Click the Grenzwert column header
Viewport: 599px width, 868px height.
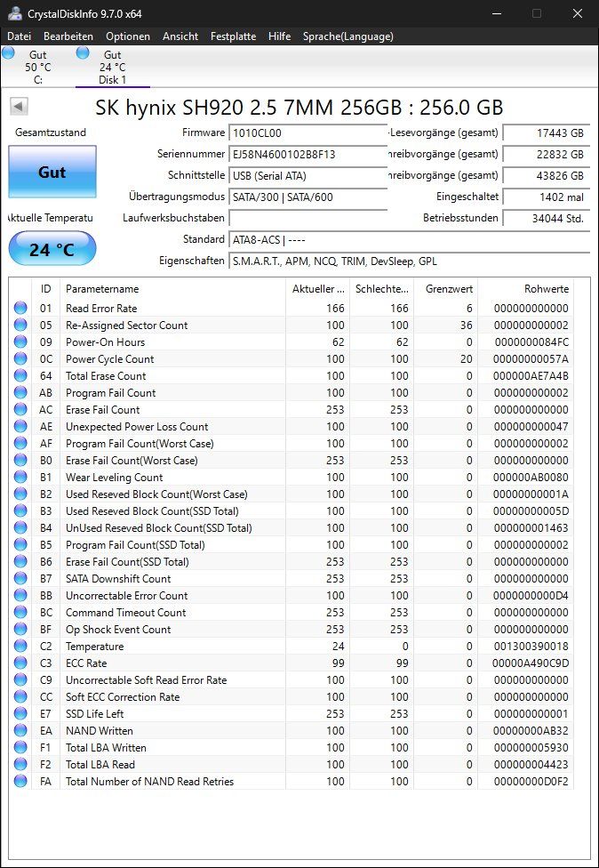[446, 289]
